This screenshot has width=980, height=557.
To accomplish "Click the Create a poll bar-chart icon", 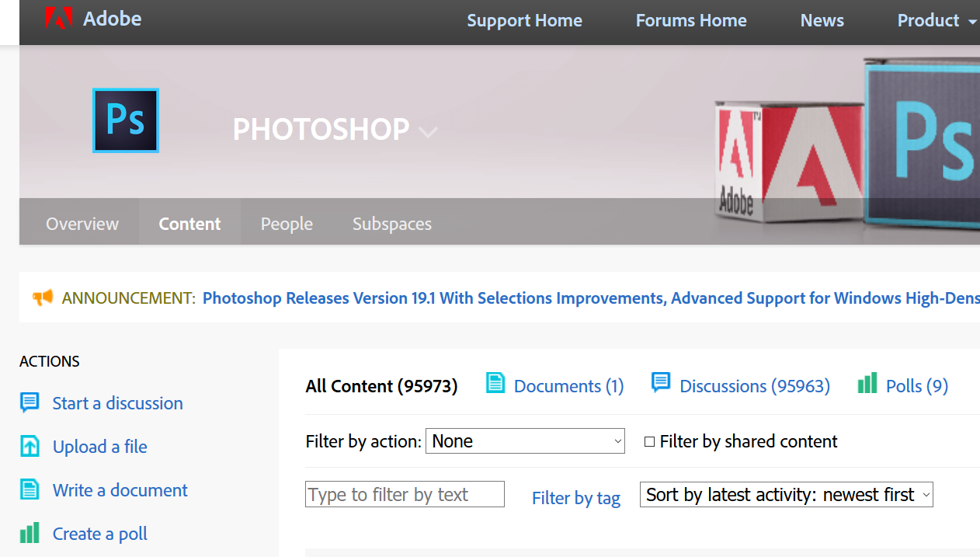I will [30, 533].
